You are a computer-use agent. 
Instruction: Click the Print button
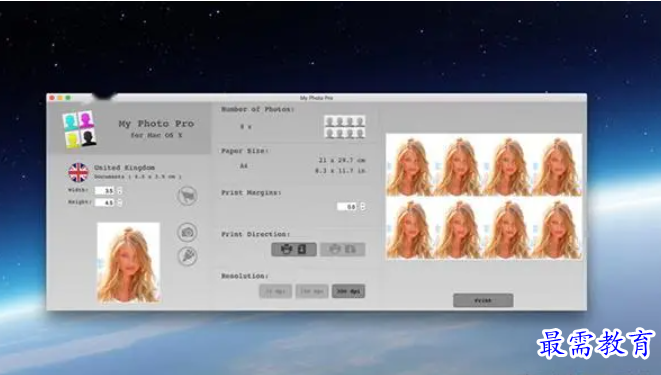(x=483, y=300)
